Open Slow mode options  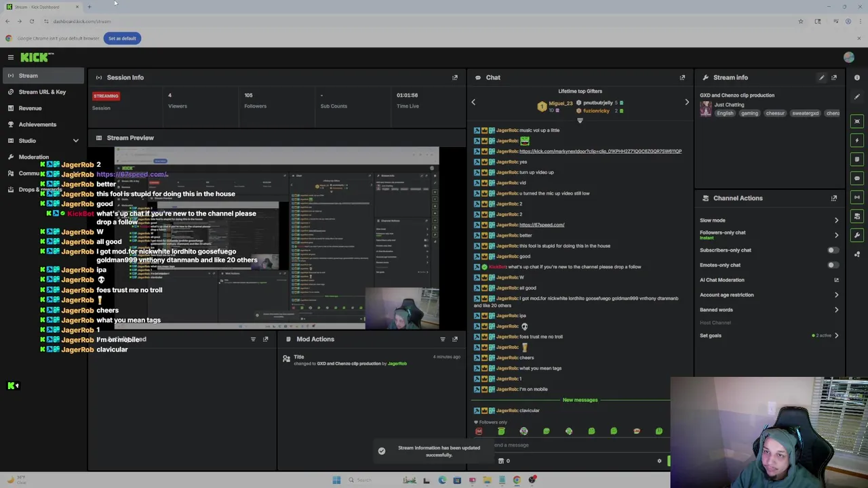point(769,220)
